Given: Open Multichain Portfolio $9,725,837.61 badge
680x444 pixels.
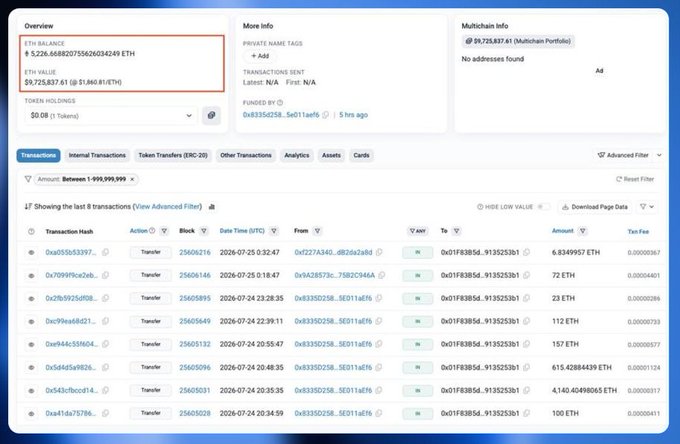Looking at the screenshot, I should pos(518,41).
